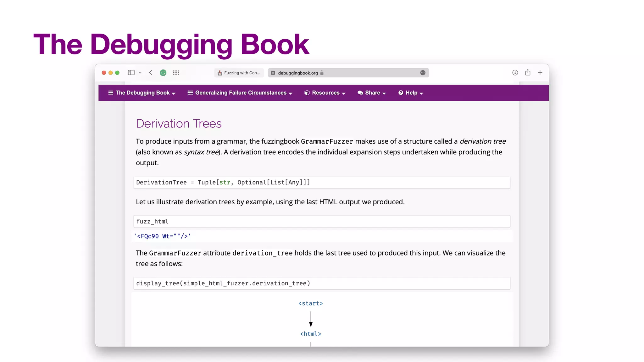Open the Help menu

411,93
